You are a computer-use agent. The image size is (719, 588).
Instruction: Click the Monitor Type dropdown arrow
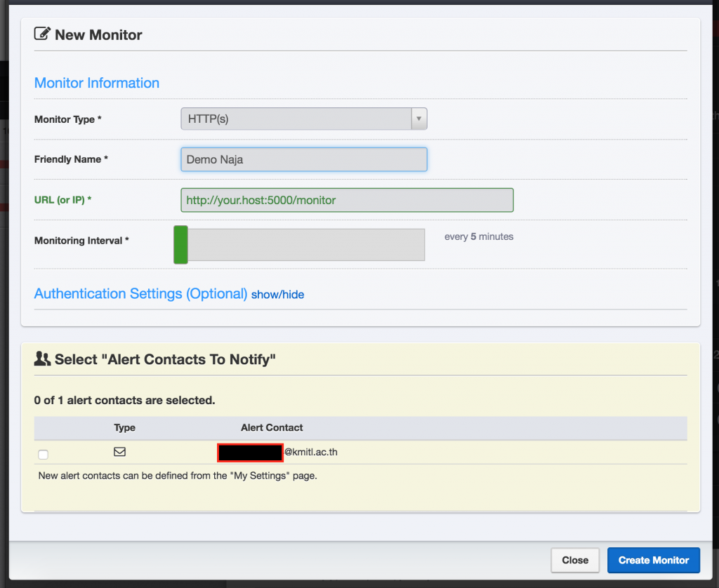pos(418,119)
